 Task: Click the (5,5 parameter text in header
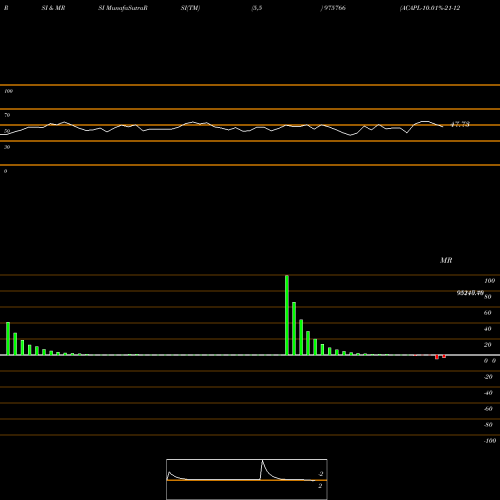[x=257, y=8]
